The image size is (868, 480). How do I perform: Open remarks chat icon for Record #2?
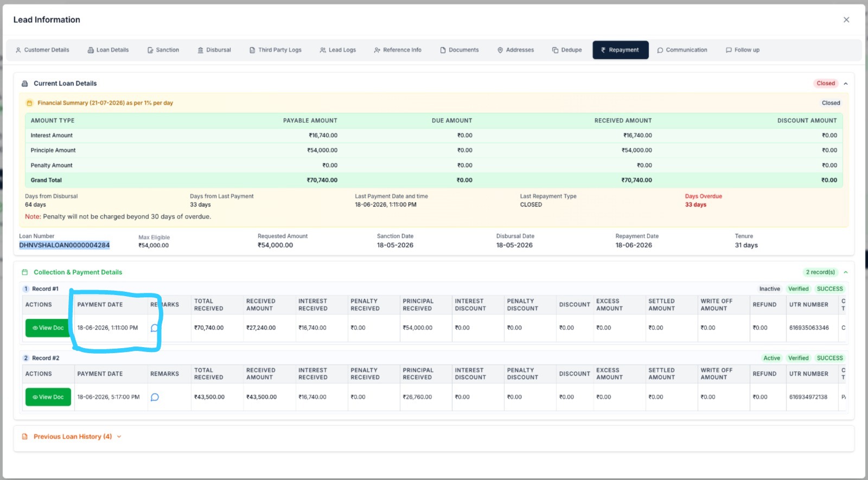[155, 397]
